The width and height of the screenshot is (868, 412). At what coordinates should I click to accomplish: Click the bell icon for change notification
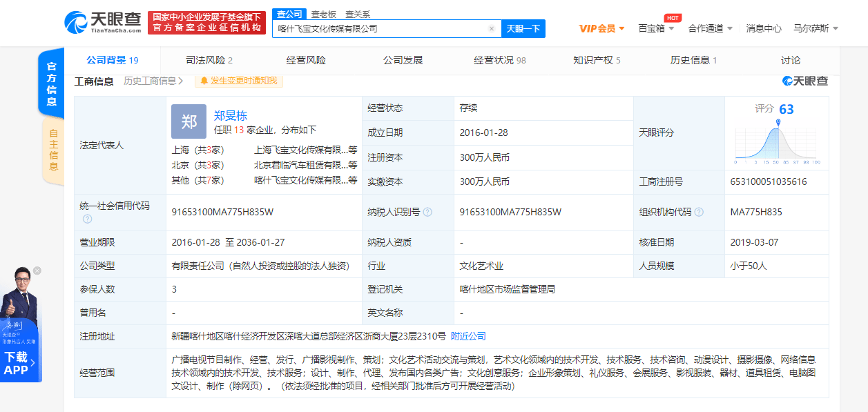click(204, 81)
